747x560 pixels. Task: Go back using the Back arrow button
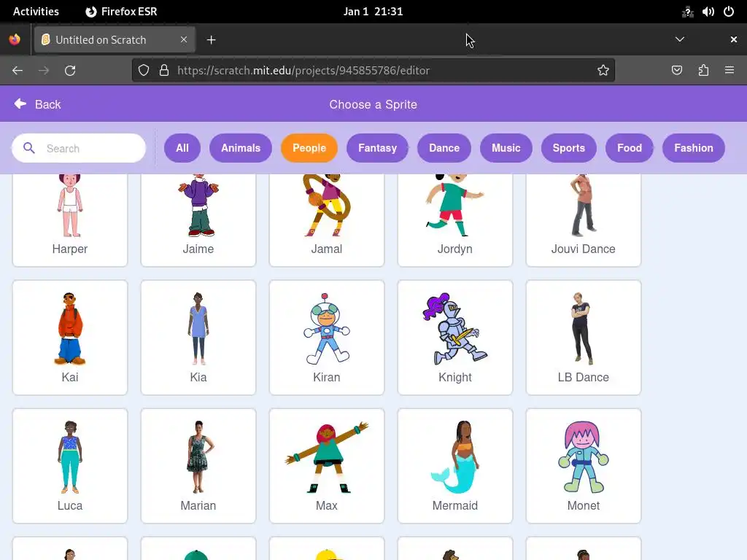tap(38, 104)
